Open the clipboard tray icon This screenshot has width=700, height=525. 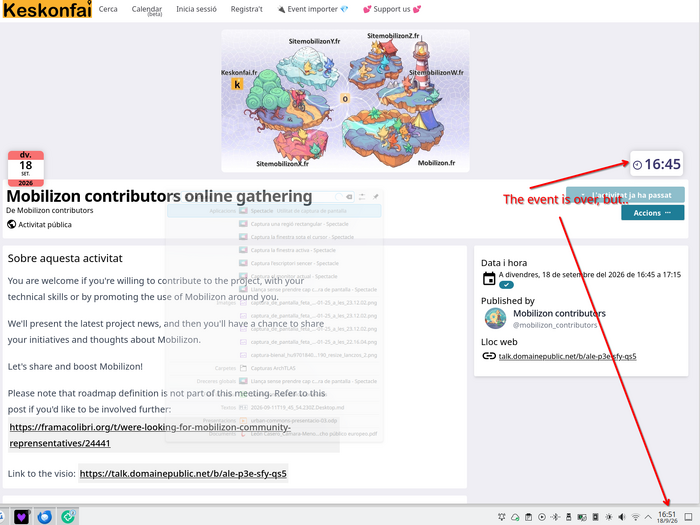pos(528,517)
